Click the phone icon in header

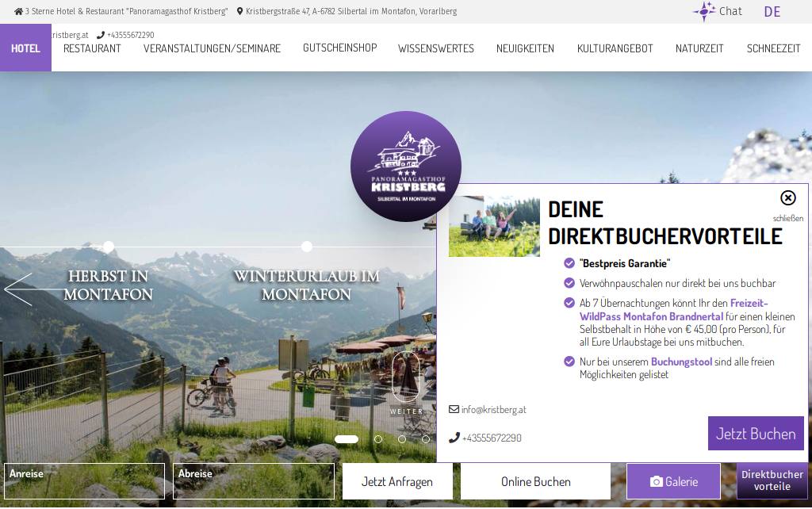101,35
